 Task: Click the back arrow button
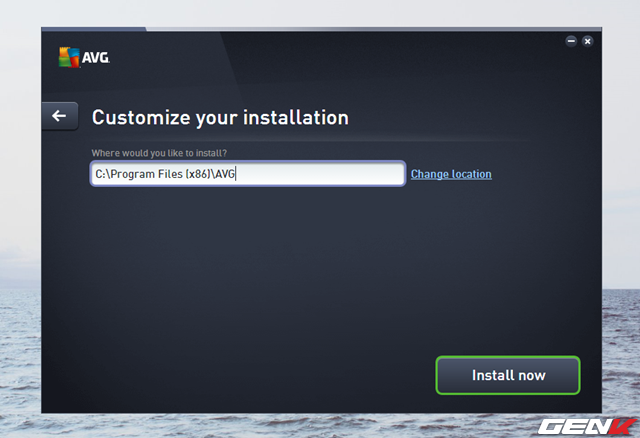(x=59, y=116)
